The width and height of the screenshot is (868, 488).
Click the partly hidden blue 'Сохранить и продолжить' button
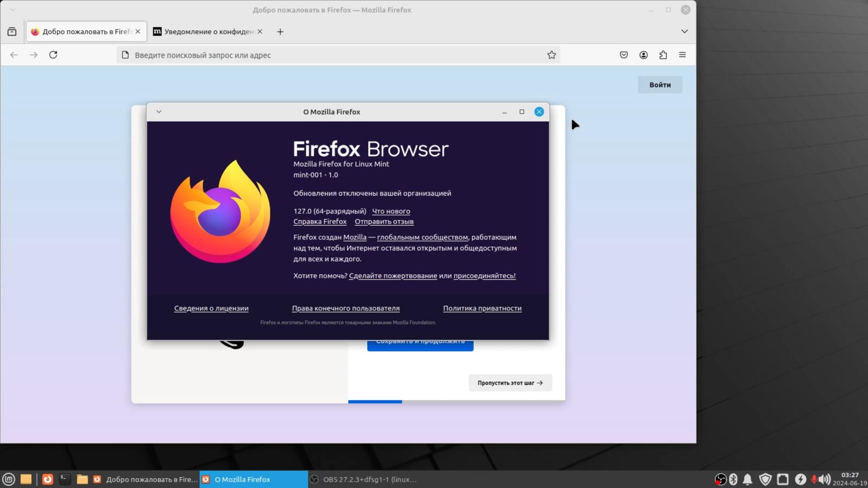click(420, 345)
